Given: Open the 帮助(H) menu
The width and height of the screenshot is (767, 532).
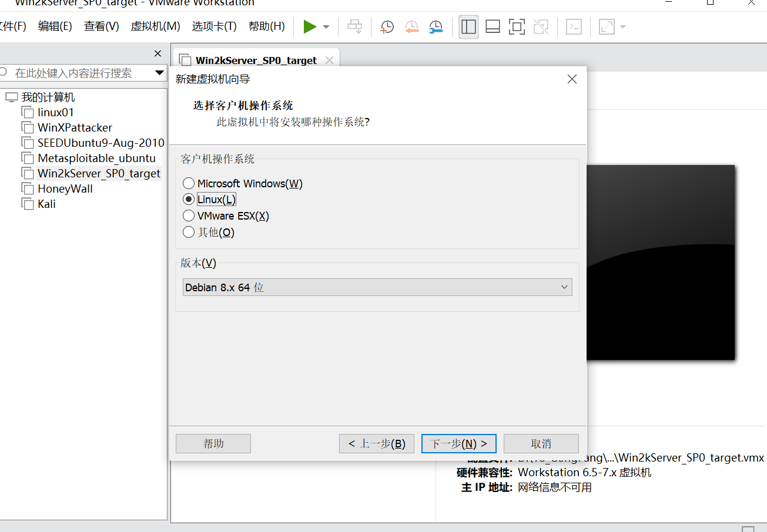Looking at the screenshot, I should pos(267,26).
